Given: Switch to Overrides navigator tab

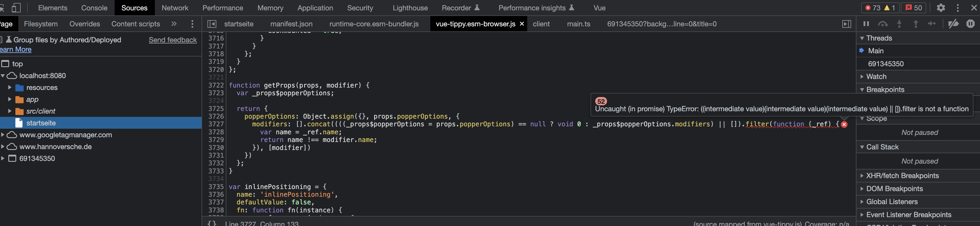Looking at the screenshot, I should [x=85, y=24].
